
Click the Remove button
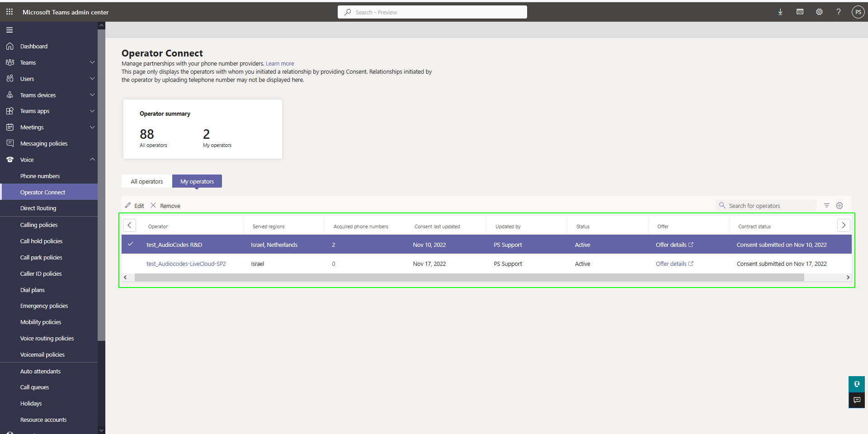(165, 206)
